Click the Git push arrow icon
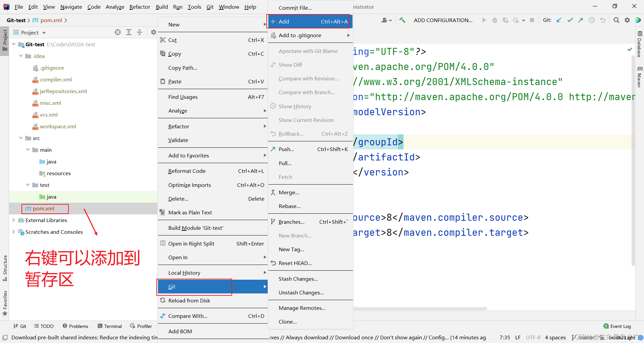644x343 pixels. (581, 20)
